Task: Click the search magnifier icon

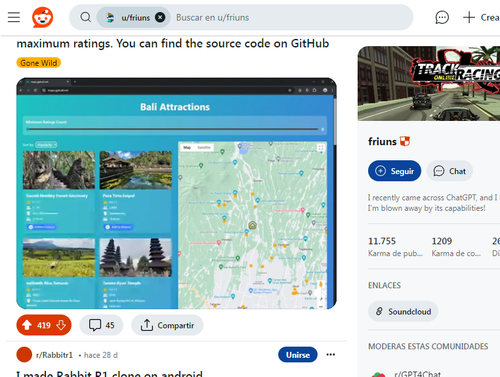Action: (x=86, y=17)
